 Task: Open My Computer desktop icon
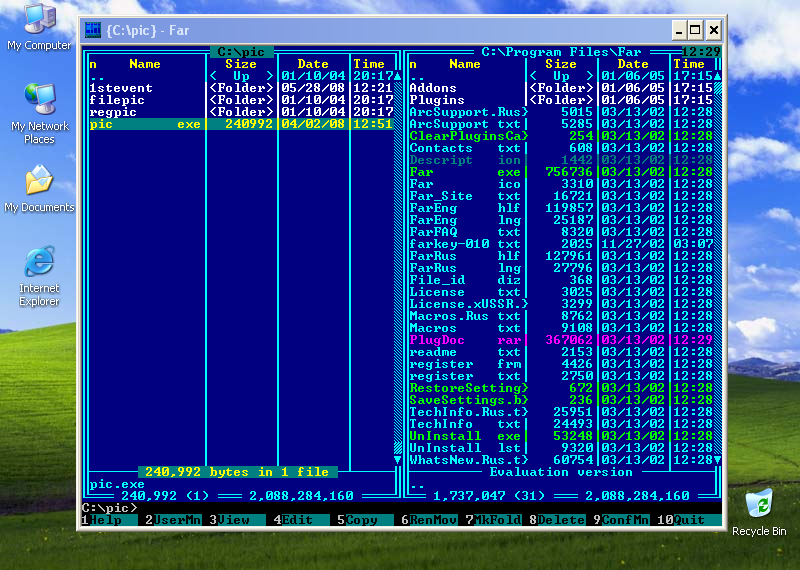tap(39, 27)
